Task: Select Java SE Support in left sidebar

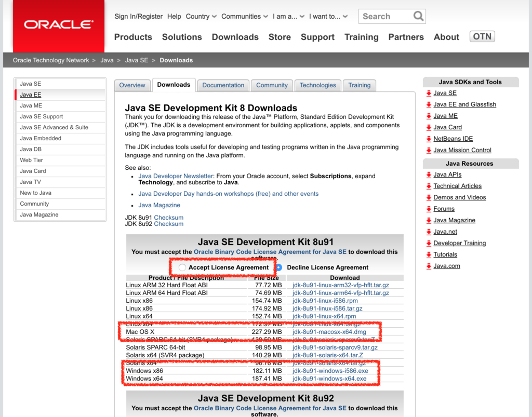Action: pyautogui.click(x=60, y=116)
